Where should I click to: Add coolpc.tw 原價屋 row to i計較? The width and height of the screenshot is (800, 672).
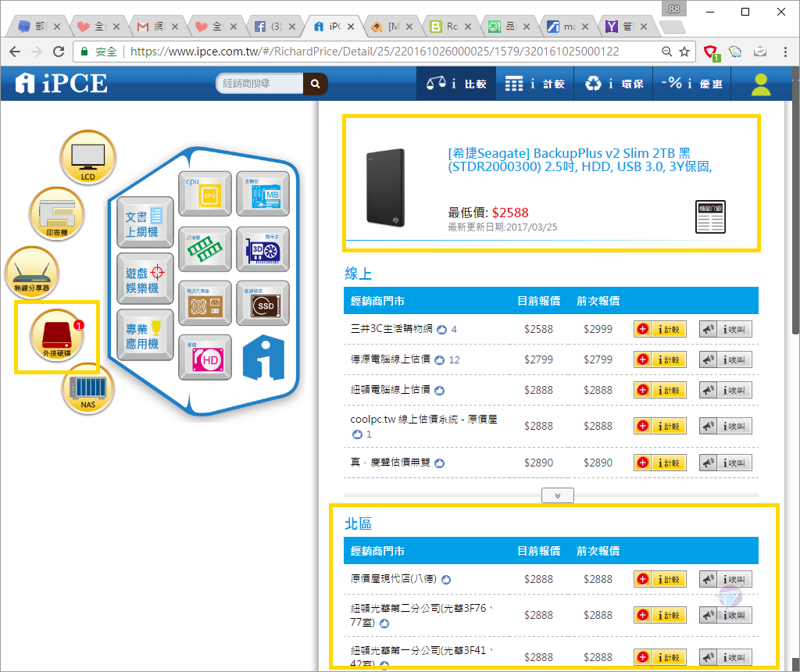tap(659, 426)
